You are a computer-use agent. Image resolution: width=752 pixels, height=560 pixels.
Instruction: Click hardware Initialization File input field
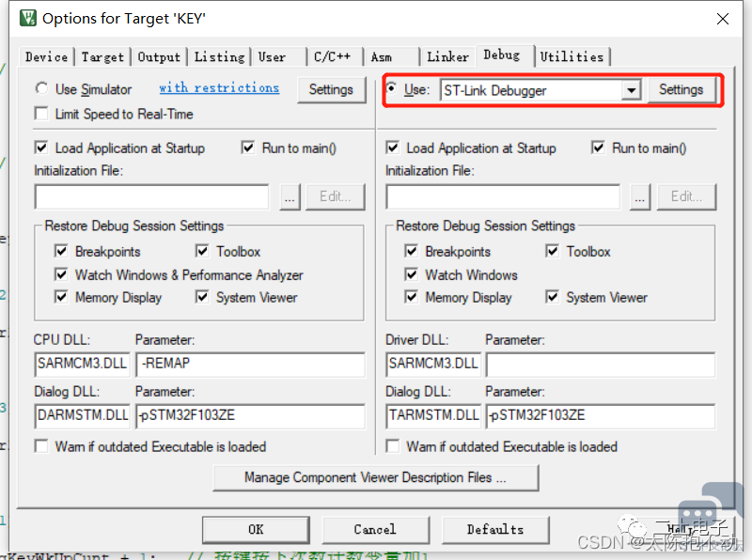(x=503, y=196)
